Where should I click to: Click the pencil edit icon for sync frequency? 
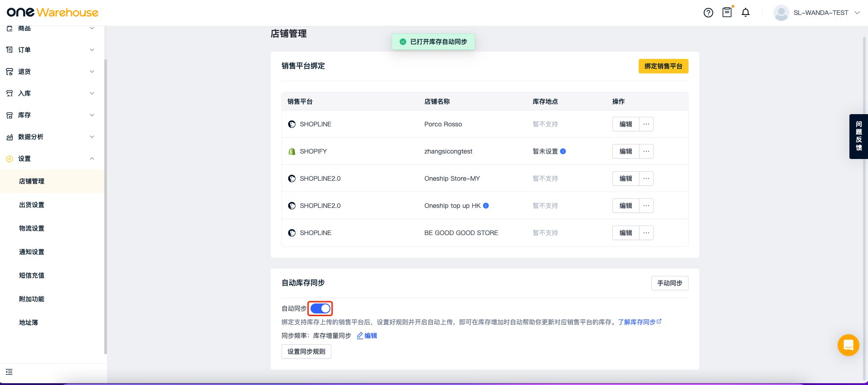(x=360, y=336)
